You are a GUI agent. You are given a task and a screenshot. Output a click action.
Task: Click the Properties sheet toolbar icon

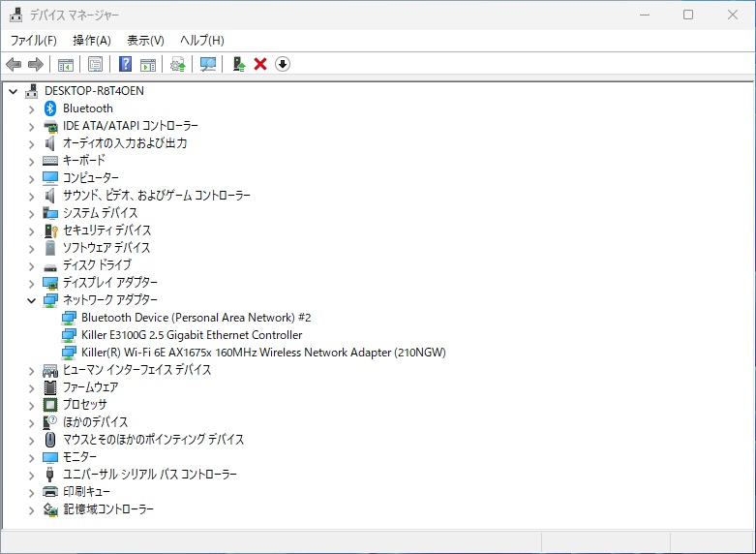(95, 64)
